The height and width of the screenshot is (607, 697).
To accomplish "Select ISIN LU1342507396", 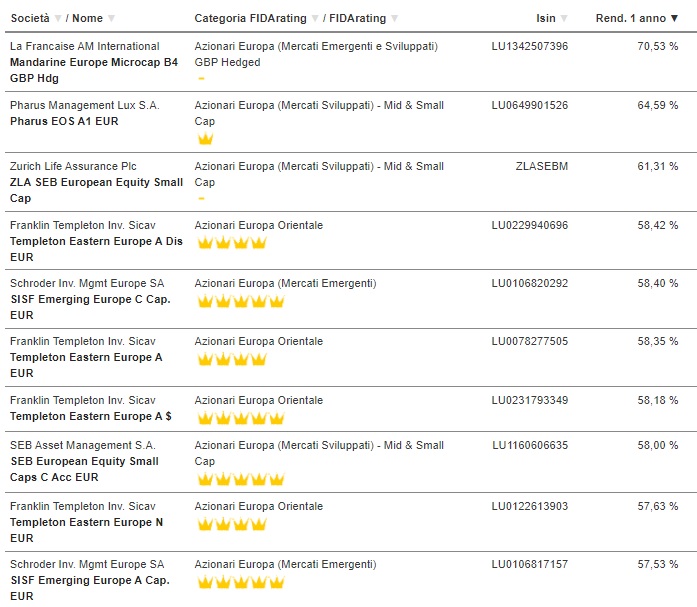I will [530, 46].
